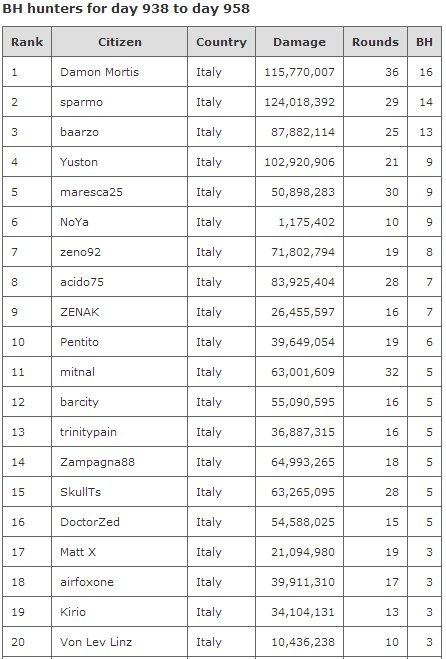Click Zampagna88 in the table
The height and width of the screenshot is (659, 446).
97,462
